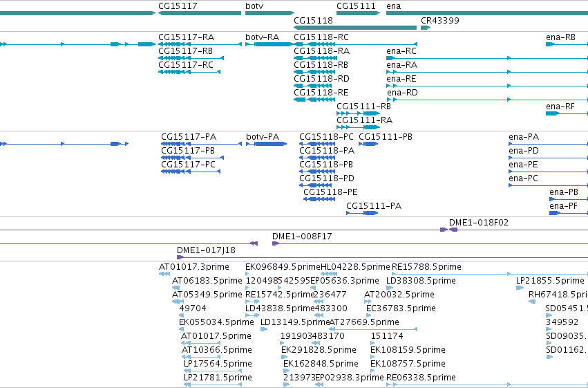This screenshot has height=388, width=588.
Task: Click the ena-PC protein label
Action: [524, 178]
